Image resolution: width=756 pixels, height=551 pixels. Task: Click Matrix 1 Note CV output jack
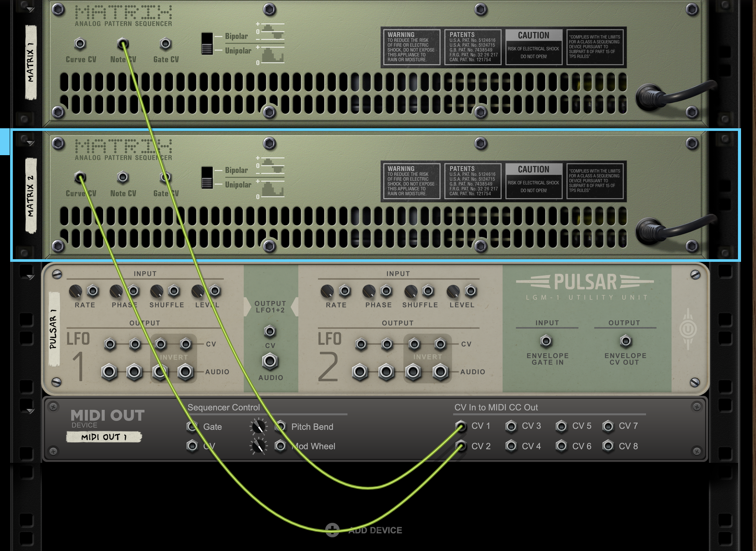pyautogui.click(x=123, y=44)
